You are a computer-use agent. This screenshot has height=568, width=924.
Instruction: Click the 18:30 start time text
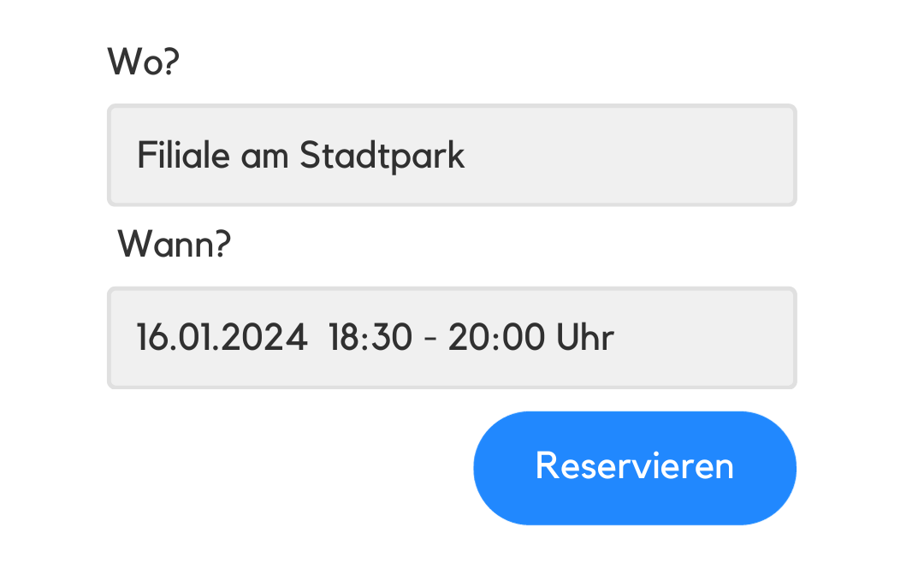(370, 338)
